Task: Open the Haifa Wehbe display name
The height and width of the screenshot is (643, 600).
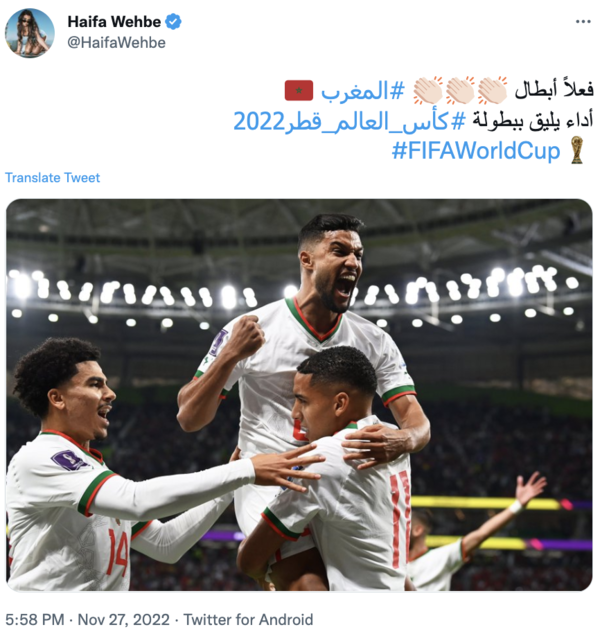Action: pyautogui.click(x=114, y=22)
